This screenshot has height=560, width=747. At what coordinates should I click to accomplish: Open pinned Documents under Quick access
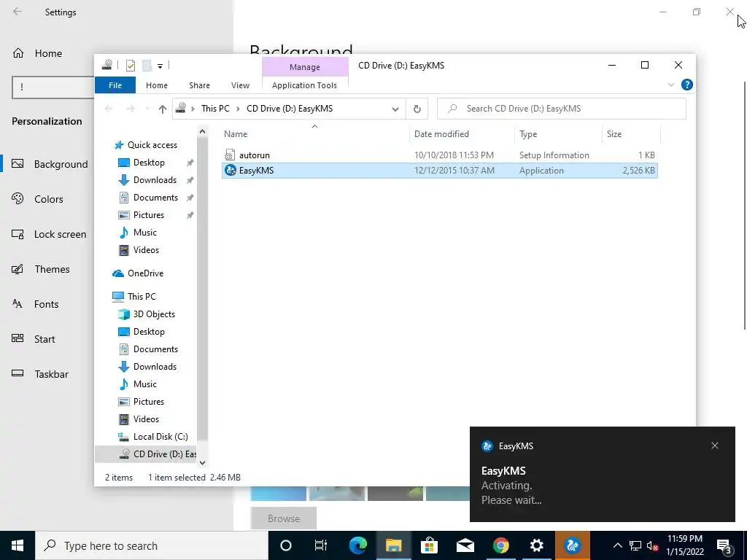coord(155,198)
